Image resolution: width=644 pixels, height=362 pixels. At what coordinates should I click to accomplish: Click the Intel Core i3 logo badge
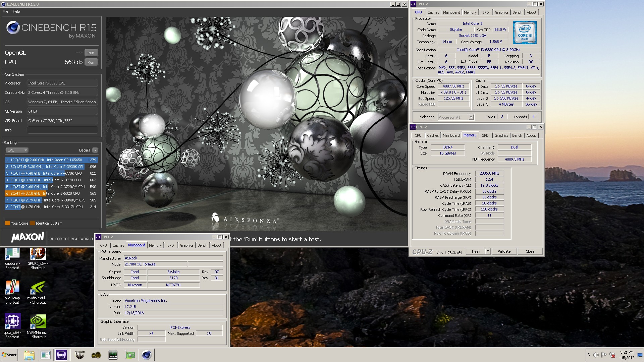point(525,33)
